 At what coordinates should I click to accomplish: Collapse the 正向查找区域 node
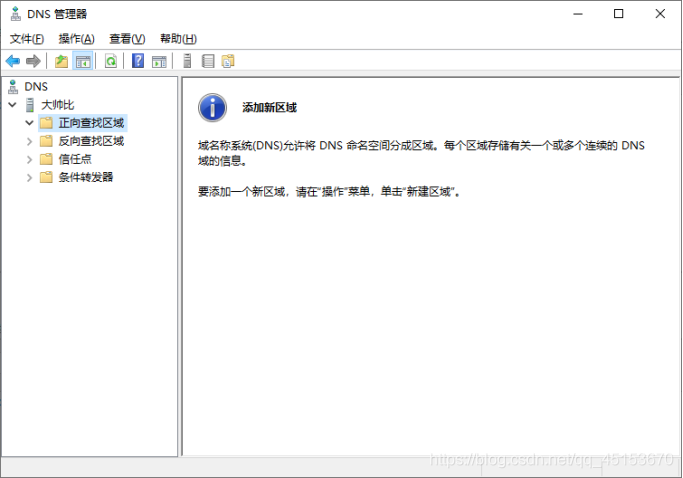[x=29, y=123]
